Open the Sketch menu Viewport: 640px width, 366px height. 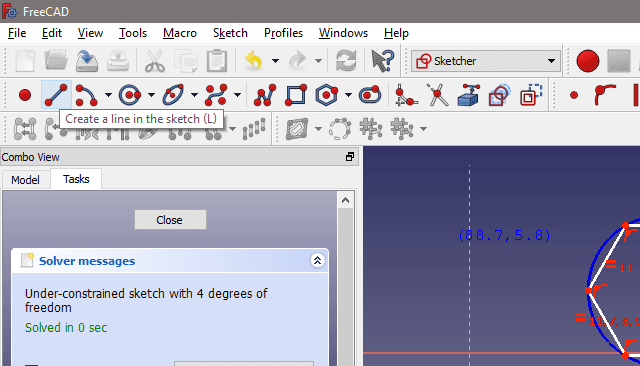230,33
